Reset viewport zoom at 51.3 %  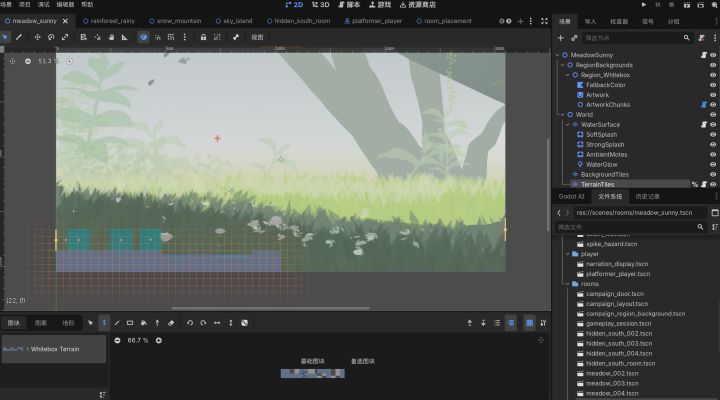(48, 61)
